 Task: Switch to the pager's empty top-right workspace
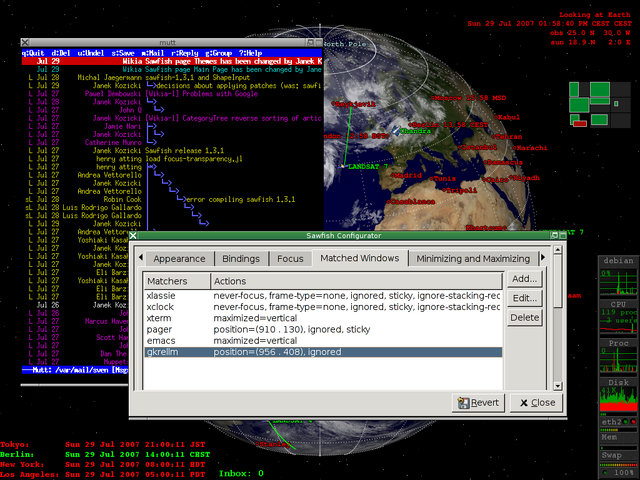[x=620, y=89]
